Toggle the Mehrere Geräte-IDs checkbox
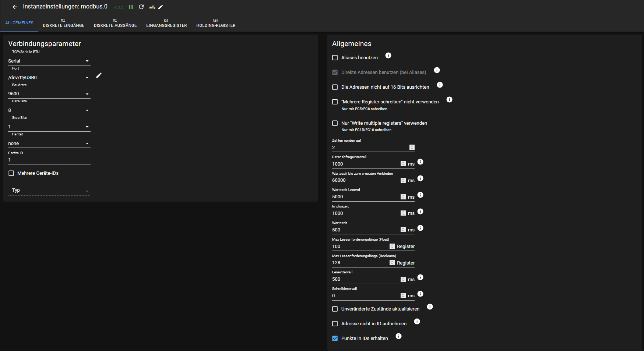Image resolution: width=644 pixels, height=351 pixels. (x=11, y=173)
